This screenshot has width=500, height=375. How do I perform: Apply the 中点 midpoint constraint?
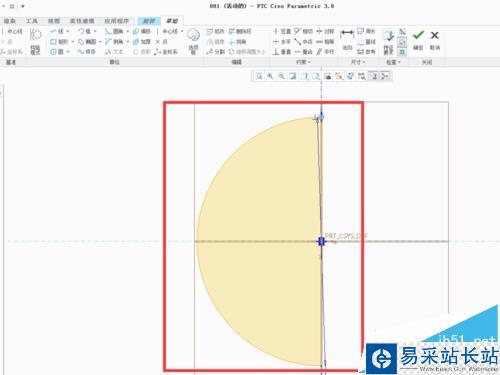(303, 42)
